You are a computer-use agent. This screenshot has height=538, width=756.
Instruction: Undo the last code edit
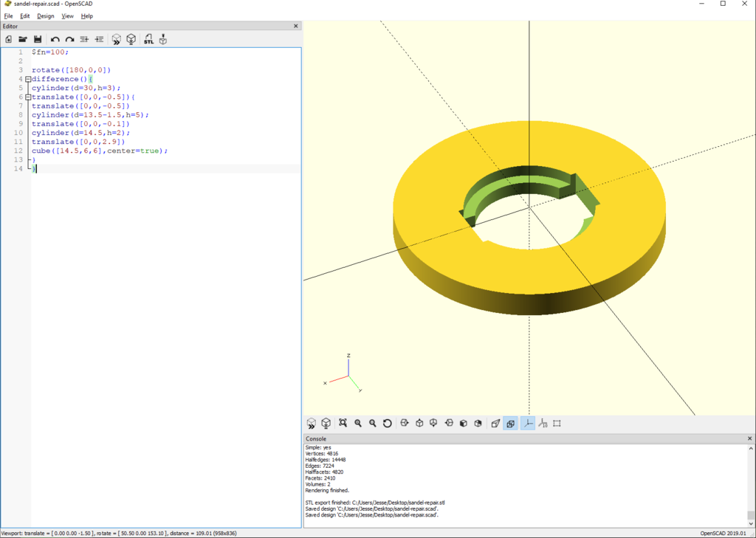coord(54,38)
